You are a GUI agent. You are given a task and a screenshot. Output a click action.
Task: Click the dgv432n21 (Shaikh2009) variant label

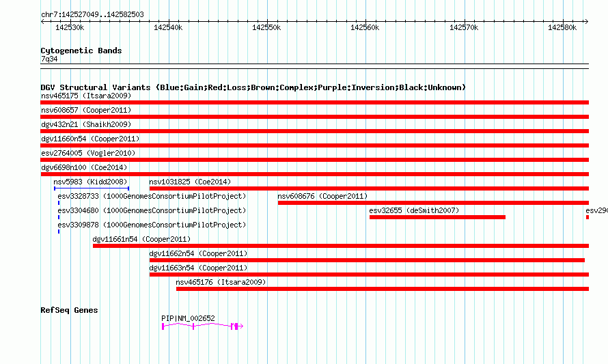86,124
